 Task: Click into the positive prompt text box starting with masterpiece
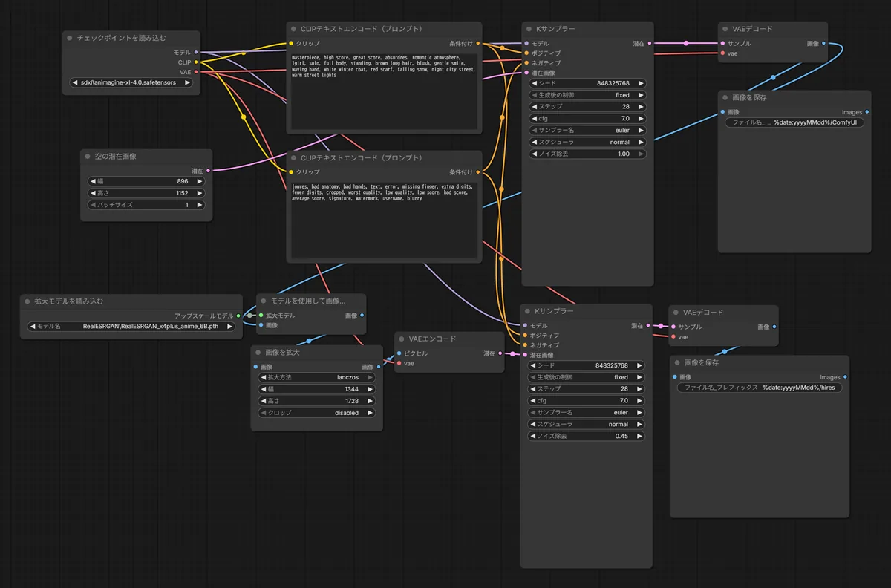[x=383, y=91]
